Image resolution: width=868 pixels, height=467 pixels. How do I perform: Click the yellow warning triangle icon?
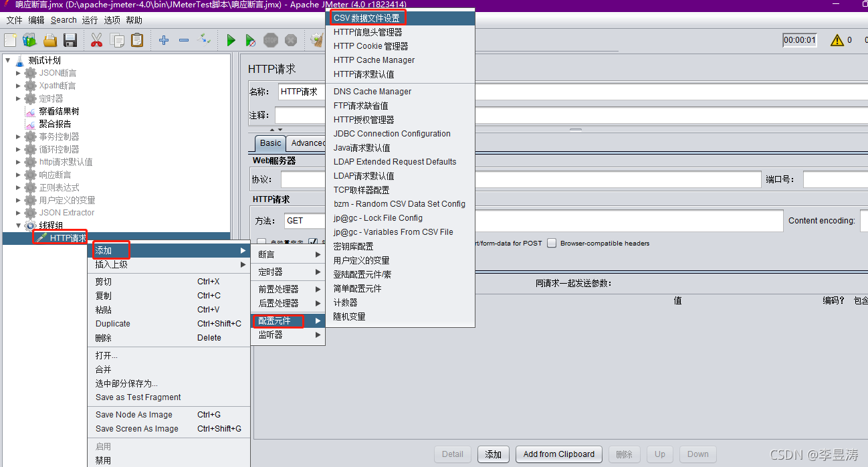click(x=837, y=40)
